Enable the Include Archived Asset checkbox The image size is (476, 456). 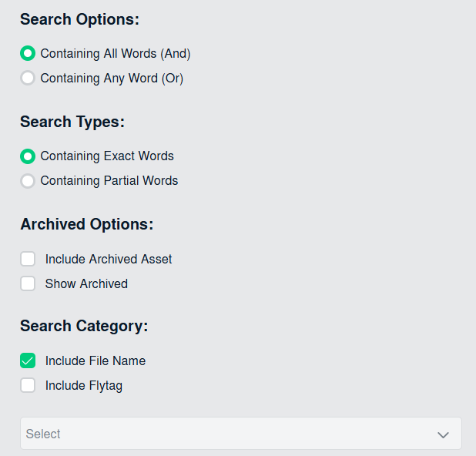click(28, 260)
